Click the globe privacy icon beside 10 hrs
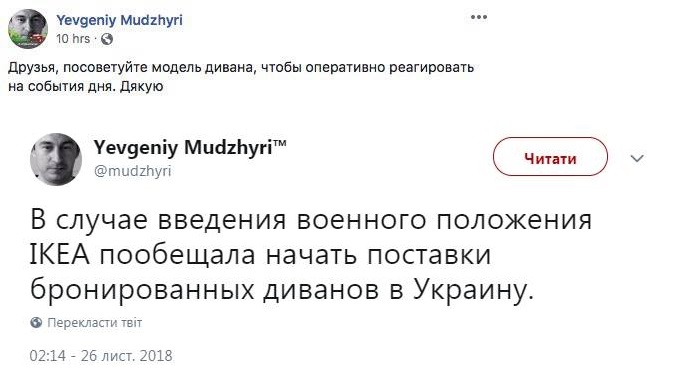Viewport: 673px width, 375px height. (x=107, y=39)
